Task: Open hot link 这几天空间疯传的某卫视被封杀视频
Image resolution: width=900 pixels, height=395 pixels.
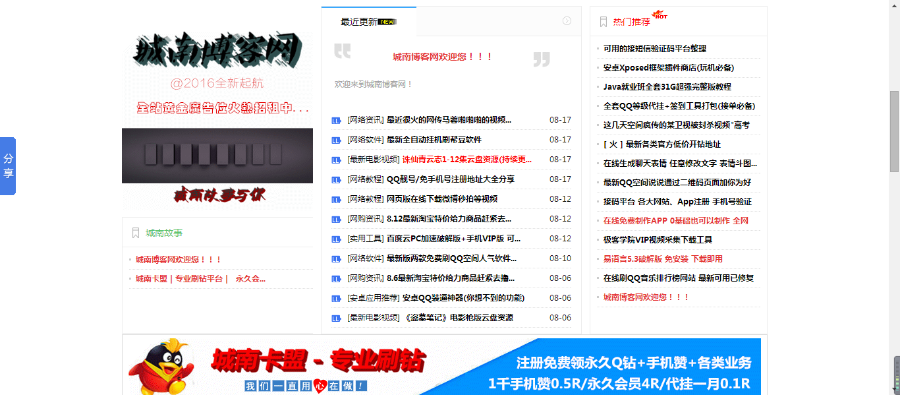Action: pos(677,125)
